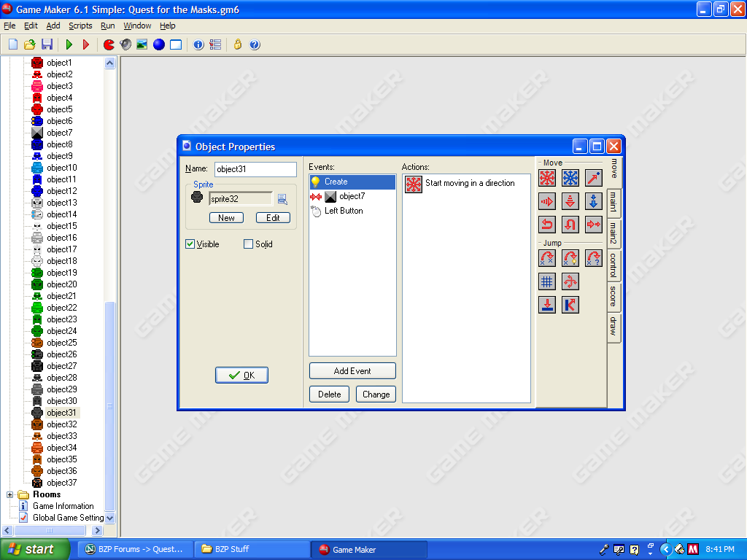Select the object7 collision event
747x560 pixels.
[x=352, y=196]
